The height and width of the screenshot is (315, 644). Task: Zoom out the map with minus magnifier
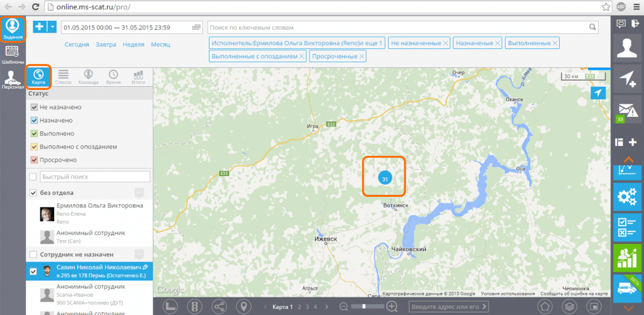(344, 306)
